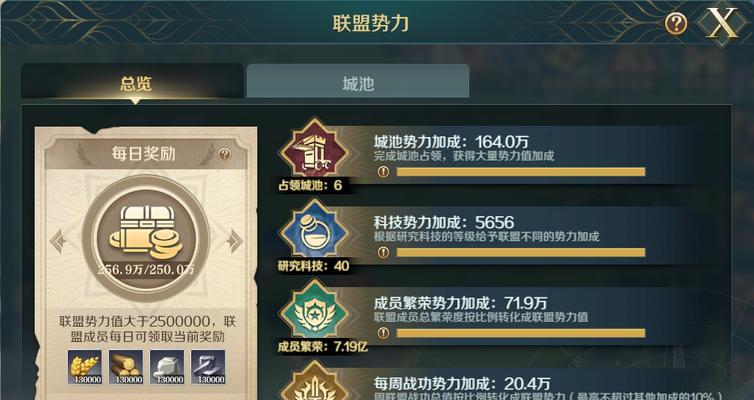Close the 联盟势力 panel with X

click(x=721, y=23)
